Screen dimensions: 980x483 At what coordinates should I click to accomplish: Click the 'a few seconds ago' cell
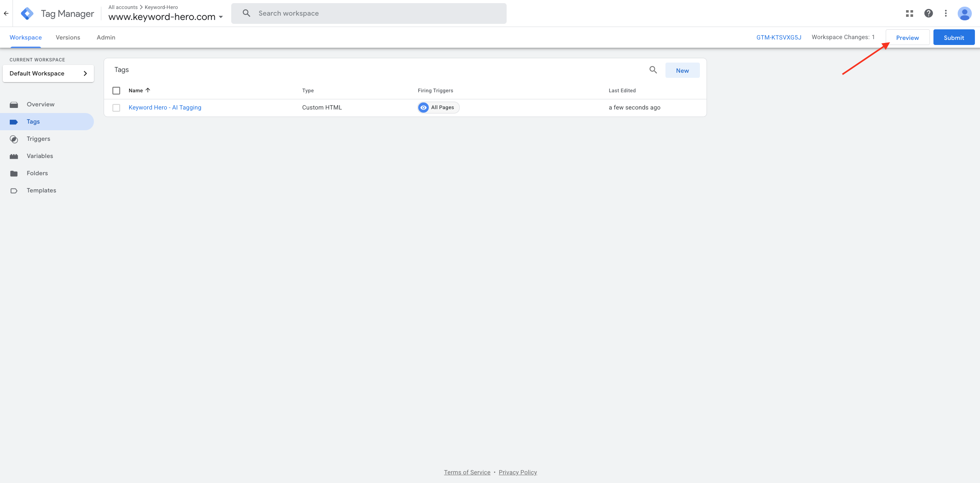[x=634, y=108]
